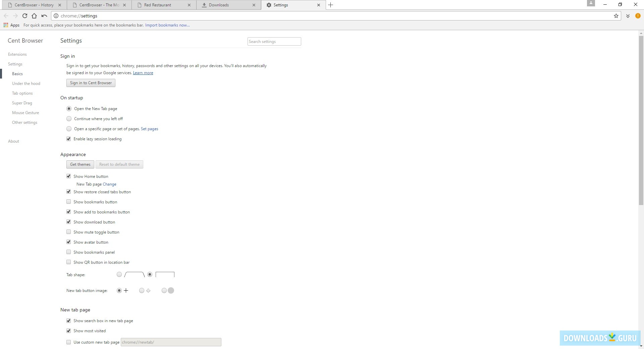Toggle Show restore closed tabs button
This screenshot has width=644, height=349.
(69, 192)
